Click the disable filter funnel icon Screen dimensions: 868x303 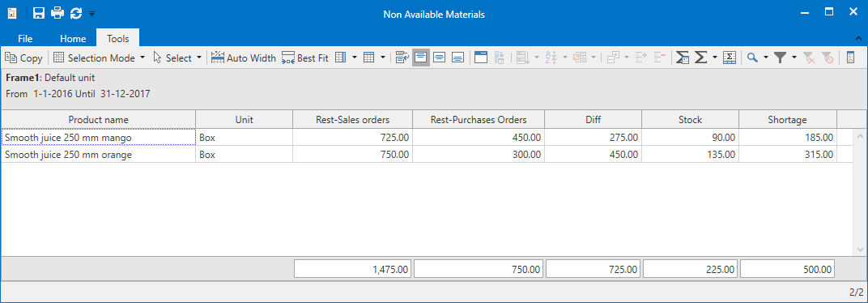click(x=828, y=58)
